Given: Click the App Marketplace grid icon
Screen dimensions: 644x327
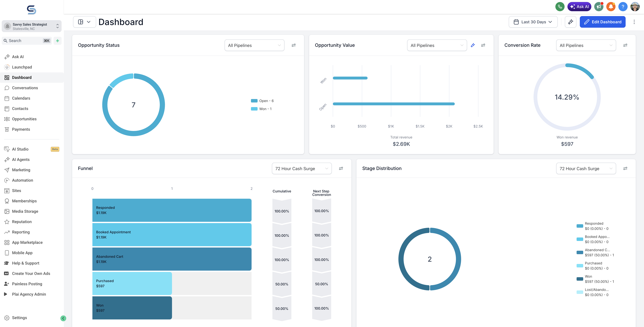Looking at the screenshot, I should click(7, 243).
